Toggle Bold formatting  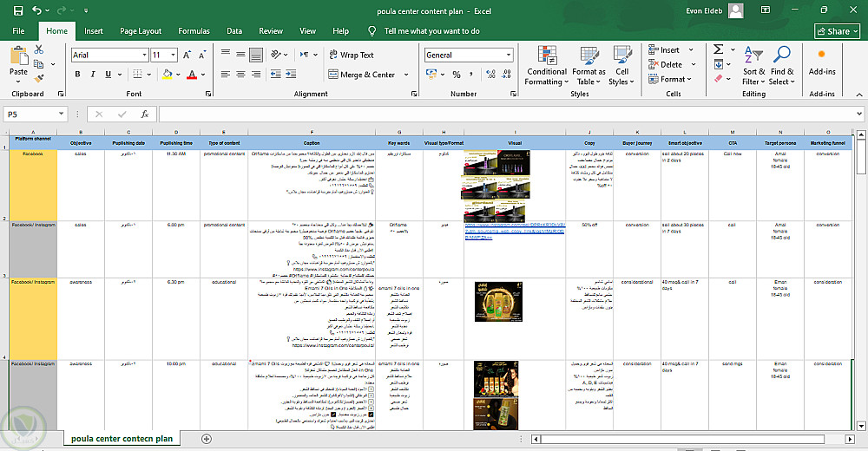78,75
